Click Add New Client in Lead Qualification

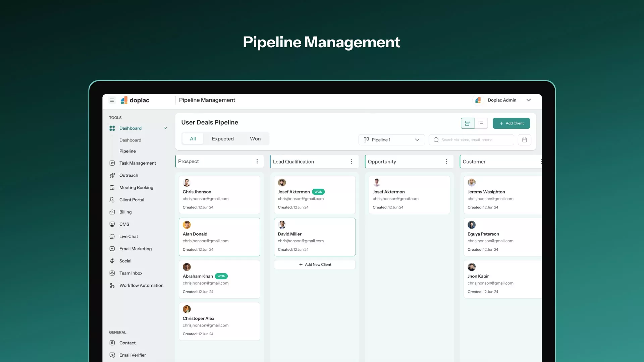[315, 264]
